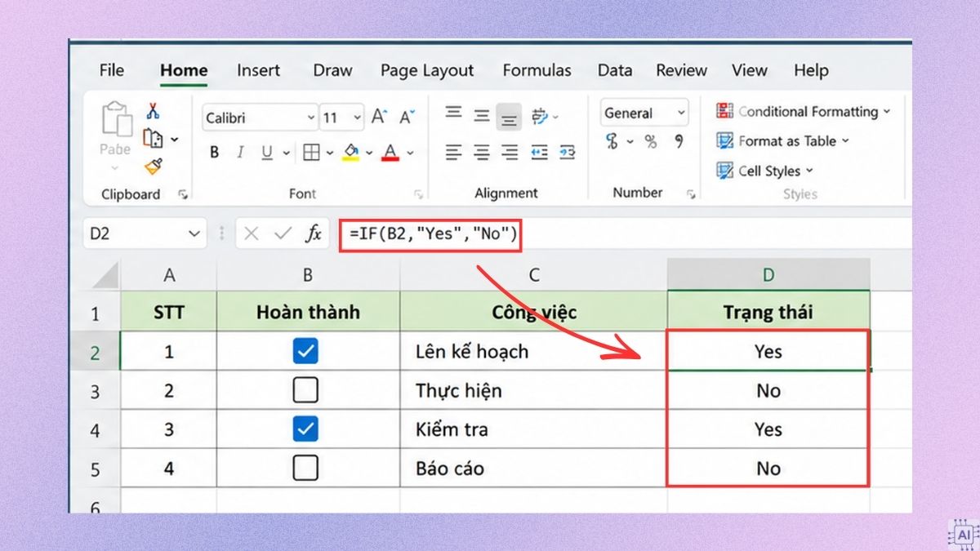
Task: Click the Copy icon in Clipboard group
Action: [152, 138]
